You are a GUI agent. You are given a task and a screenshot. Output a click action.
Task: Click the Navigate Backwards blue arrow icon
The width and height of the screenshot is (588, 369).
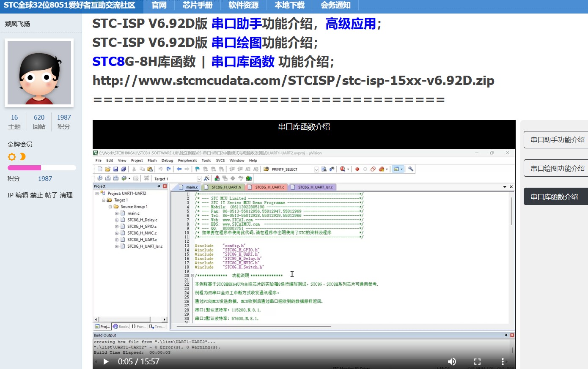click(x=179, y=169)
